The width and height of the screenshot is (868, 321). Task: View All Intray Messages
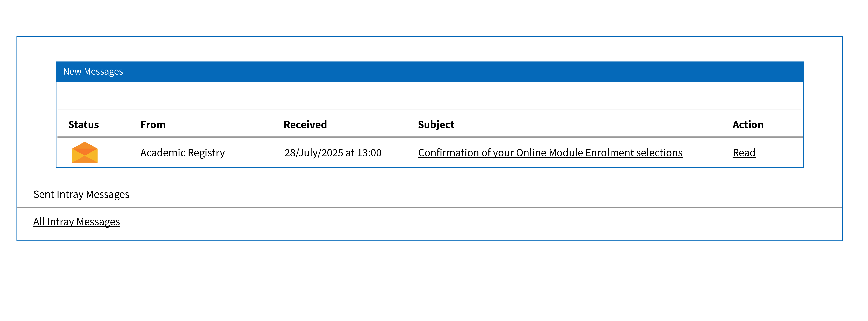coord(77,222)
